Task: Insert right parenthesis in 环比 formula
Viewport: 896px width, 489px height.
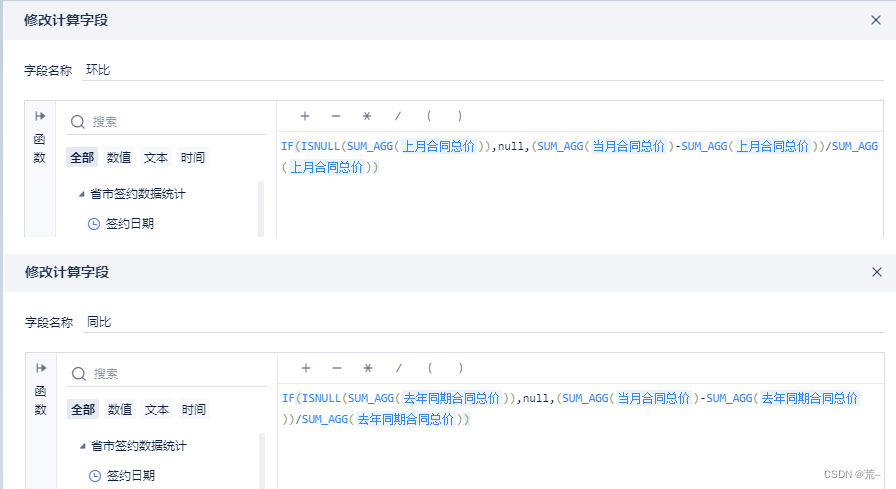Action: (x=459, y=116)
